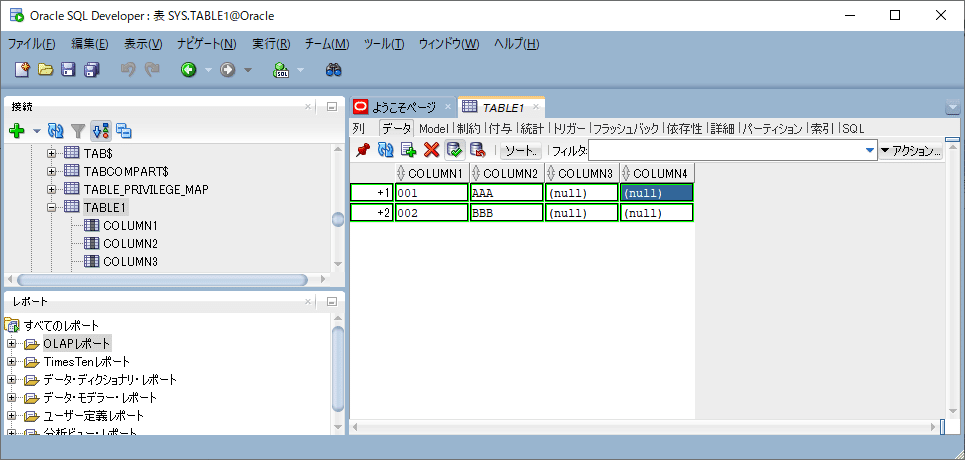Select the AAA cell in COLUMN2
The width and height of the screenshot is (965, 460).
point(507,193)
